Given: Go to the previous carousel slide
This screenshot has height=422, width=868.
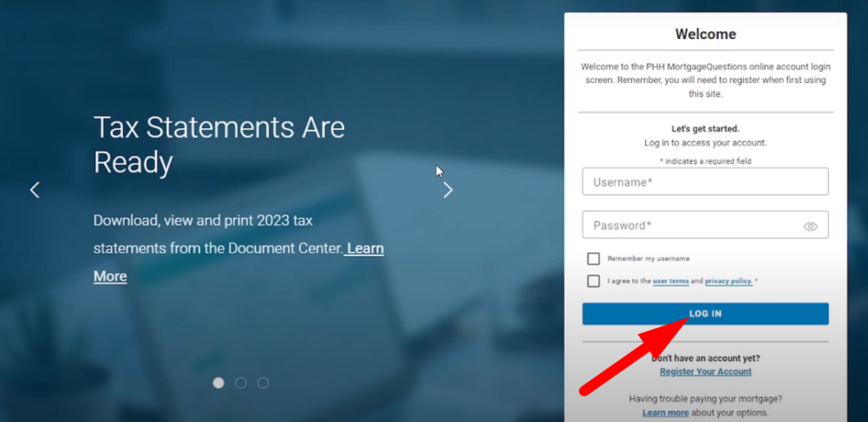Looking at the screenshot, I should [x=35, y=190].
